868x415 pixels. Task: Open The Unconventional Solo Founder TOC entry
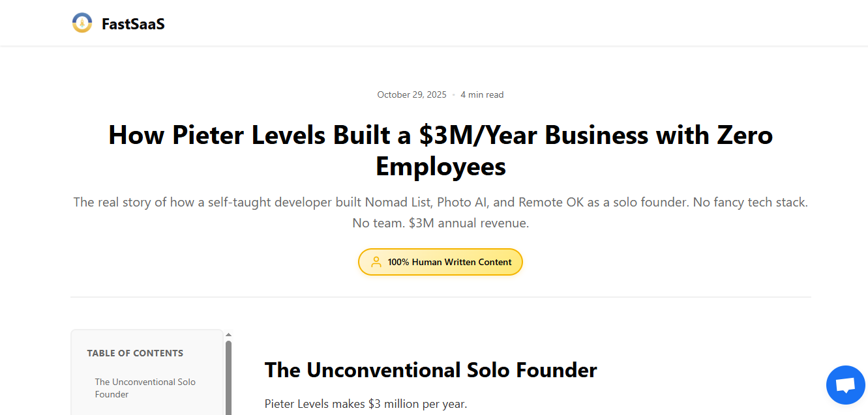click(x=145, y=388)
